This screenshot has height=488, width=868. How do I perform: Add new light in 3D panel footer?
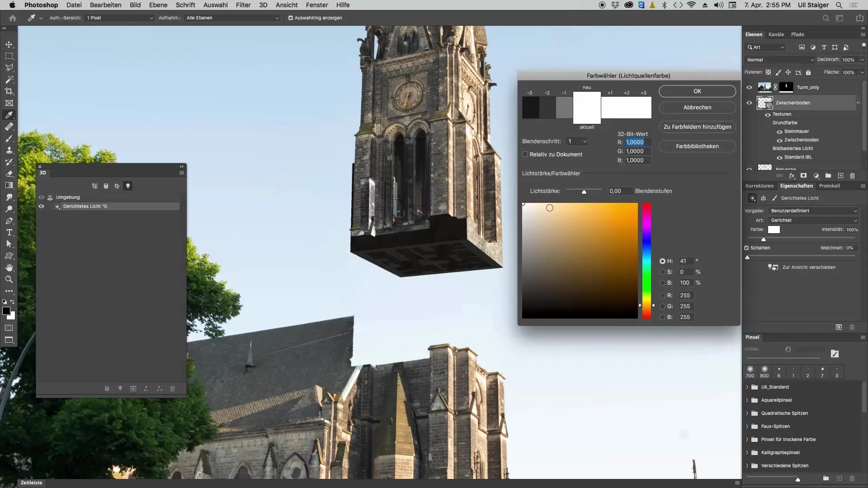point(120,389)
